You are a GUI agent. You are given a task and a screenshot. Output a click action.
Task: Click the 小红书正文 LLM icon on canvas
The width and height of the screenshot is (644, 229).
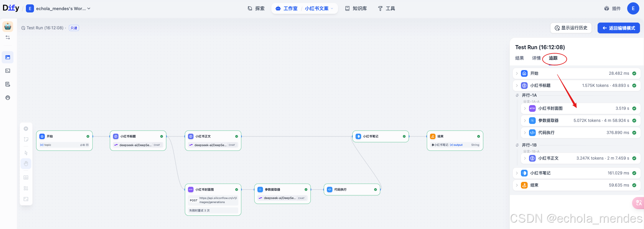(x=191, y=136)
